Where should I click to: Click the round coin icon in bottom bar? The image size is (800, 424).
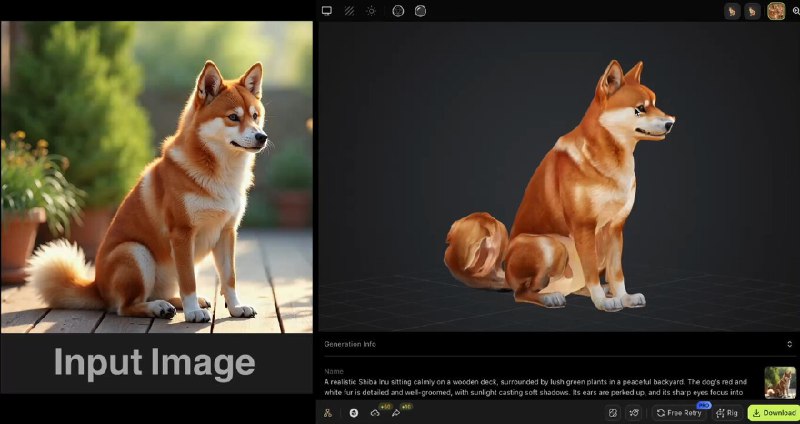pos(353,412)
